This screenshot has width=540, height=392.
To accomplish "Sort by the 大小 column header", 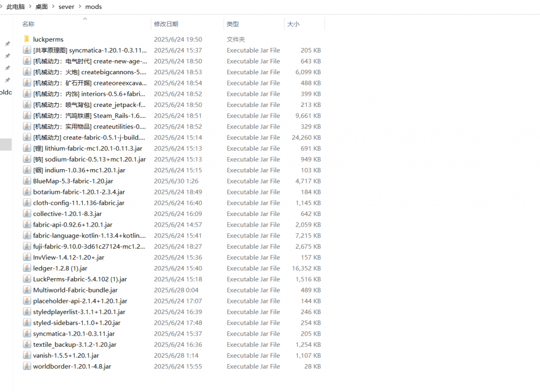I will 293,24.
